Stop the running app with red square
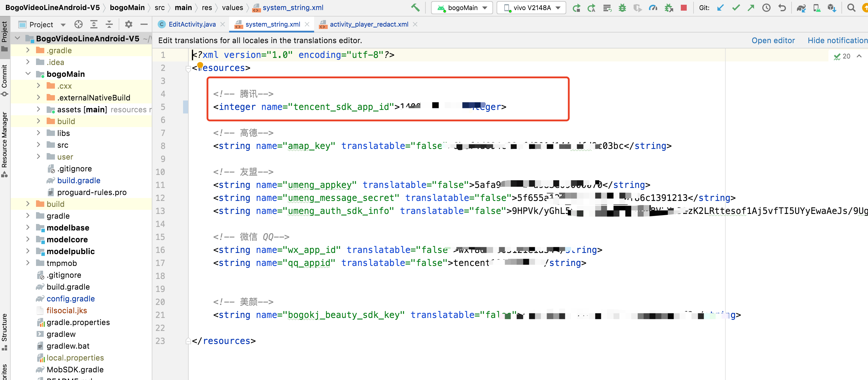Screen dimensions: 868x380 click(x=683, y=7)
